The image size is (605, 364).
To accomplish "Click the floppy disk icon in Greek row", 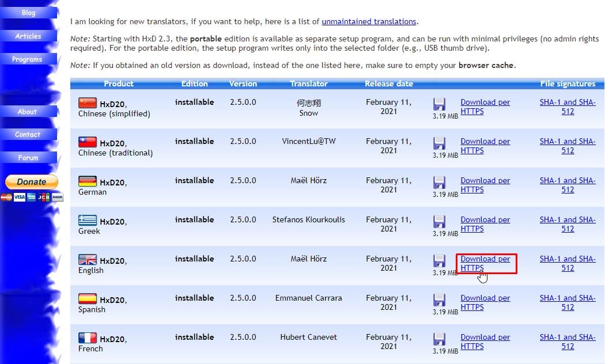I will pos(439,222).
